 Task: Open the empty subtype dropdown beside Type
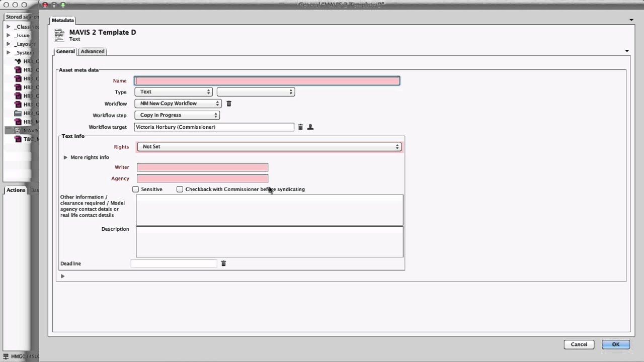click(256, 92)
